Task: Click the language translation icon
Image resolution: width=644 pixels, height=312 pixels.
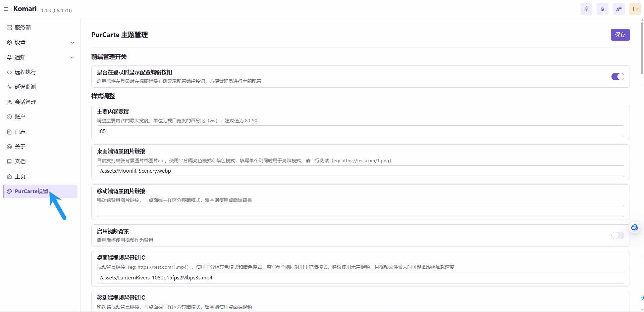Action: coord(619,9)
